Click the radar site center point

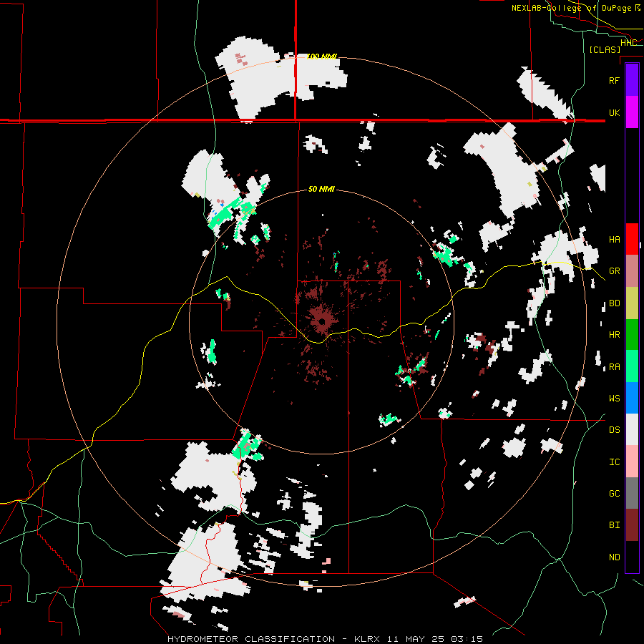(x=322, y=321)
